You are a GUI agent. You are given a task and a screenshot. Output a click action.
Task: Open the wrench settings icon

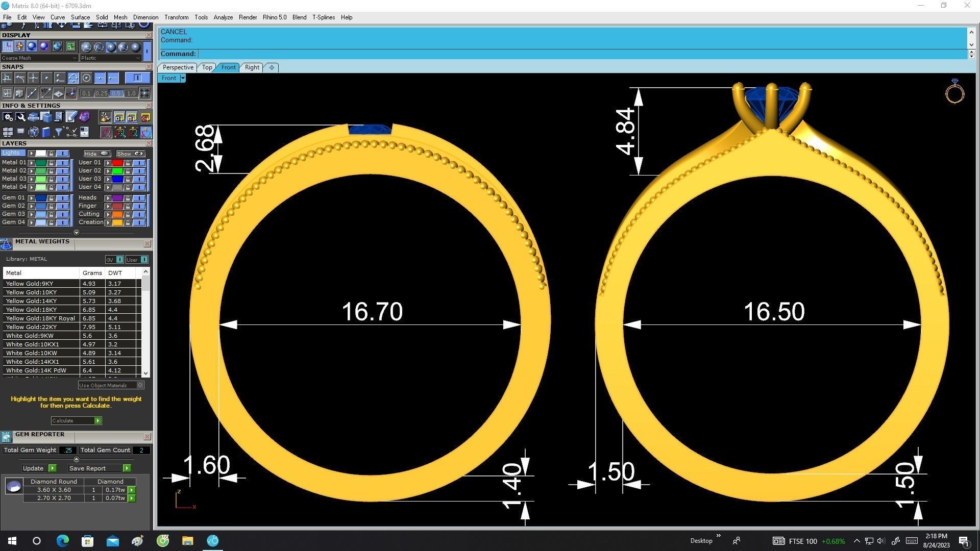[x=20, y=117]
